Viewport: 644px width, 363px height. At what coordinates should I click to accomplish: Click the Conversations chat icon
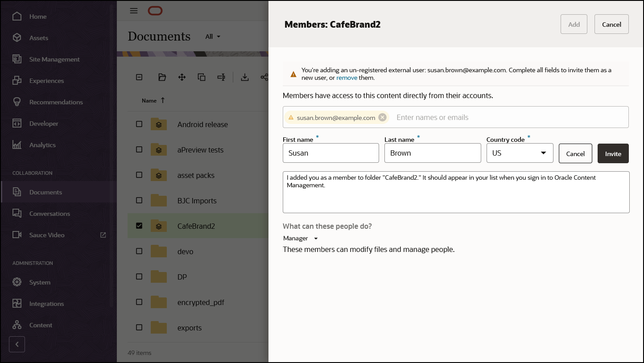[x=17, y=214]
